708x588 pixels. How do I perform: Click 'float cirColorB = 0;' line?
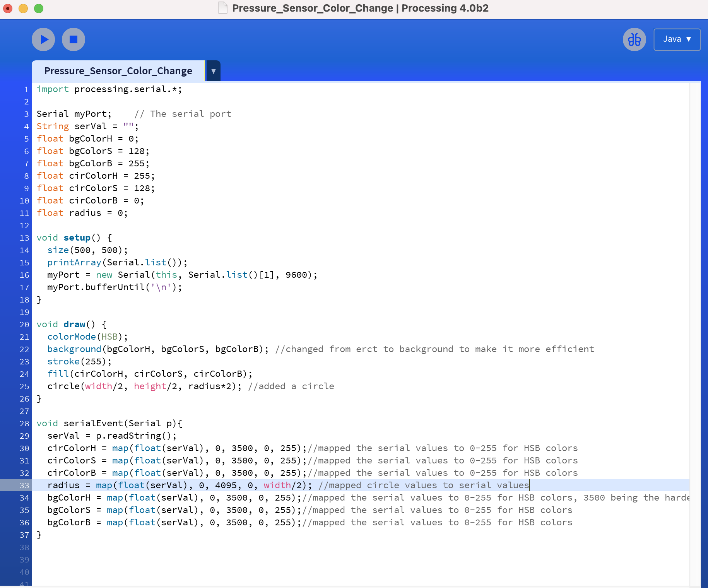click(x=90, y=200)
